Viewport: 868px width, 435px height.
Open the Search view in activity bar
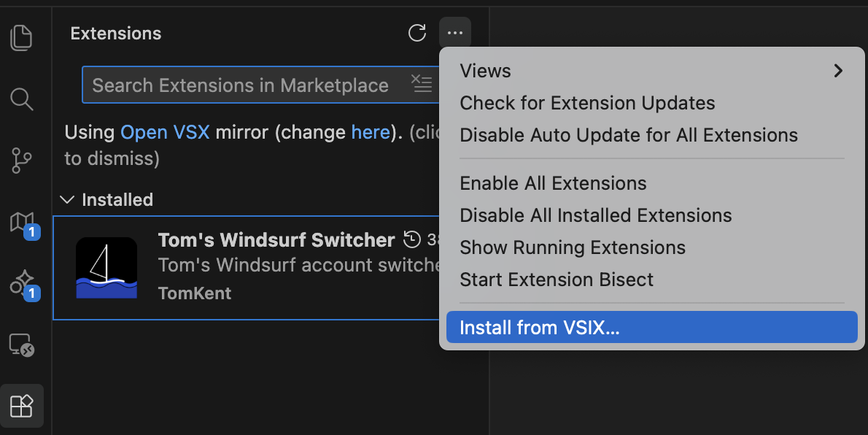[x=22, y=99]
